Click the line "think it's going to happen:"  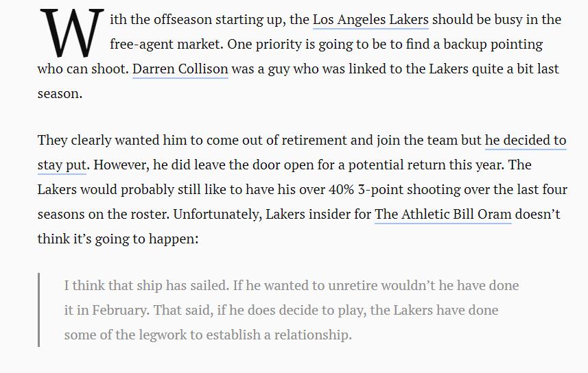point(118,239)
